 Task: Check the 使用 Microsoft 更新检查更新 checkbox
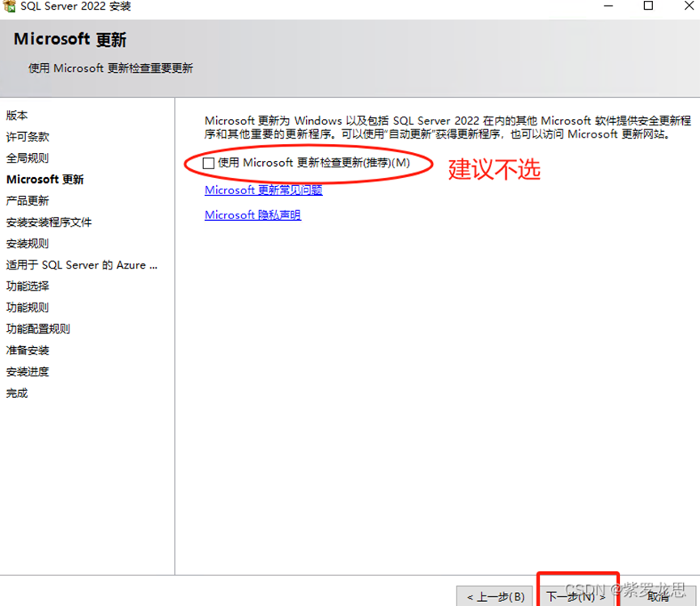pos(208,163)
